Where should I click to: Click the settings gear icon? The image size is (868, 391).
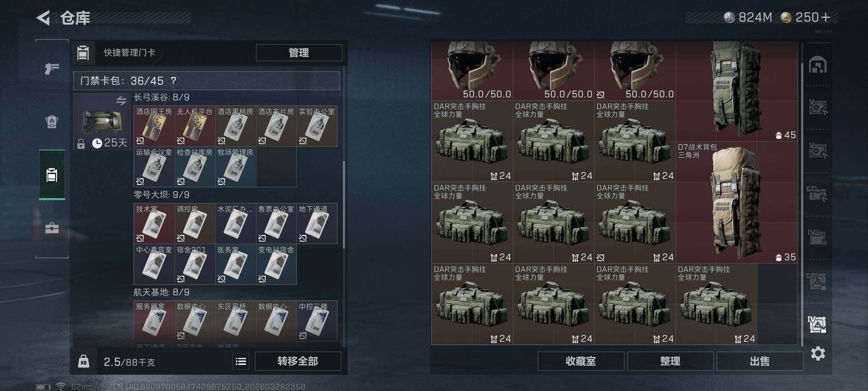(818, 353)
